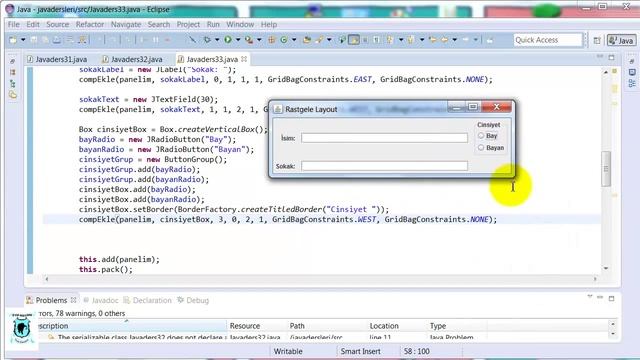The image size is (640, 360).
Task: Open the Project menu
Action: tap(188, 24)
